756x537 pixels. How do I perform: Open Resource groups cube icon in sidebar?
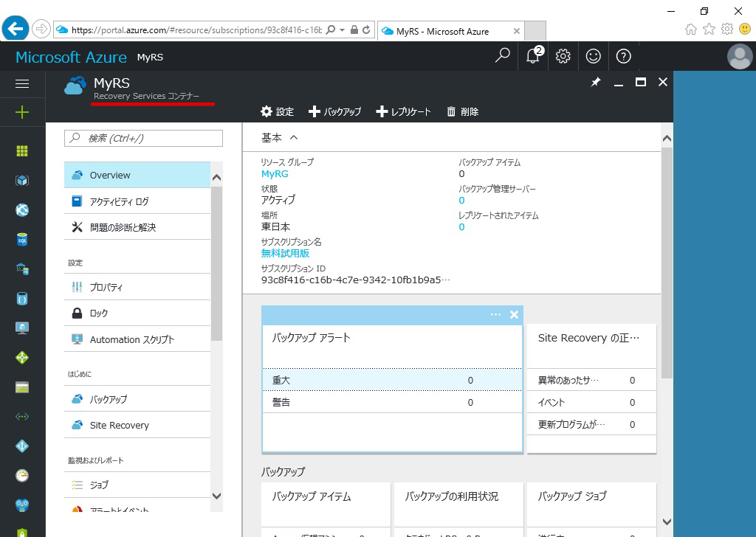click(x=22, y=181)
